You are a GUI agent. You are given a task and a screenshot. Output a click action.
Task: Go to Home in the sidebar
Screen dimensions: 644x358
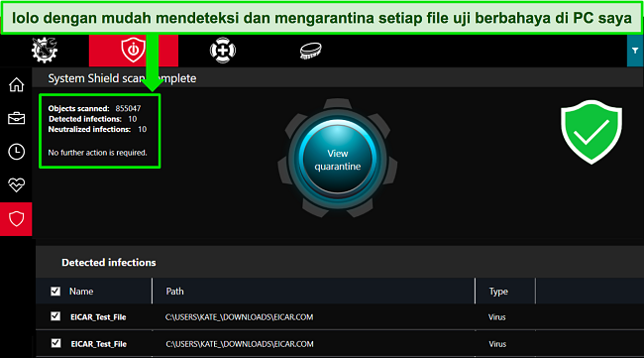(17, 84)
